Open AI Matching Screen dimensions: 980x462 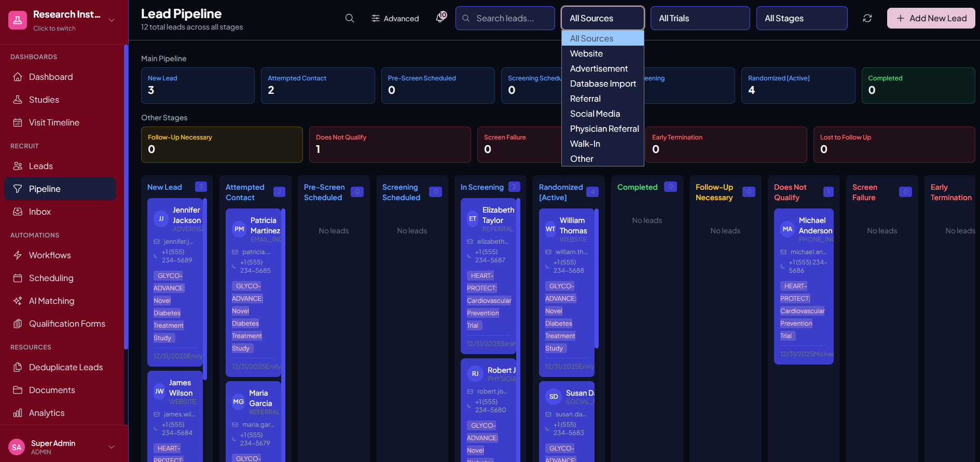[60, 301]
